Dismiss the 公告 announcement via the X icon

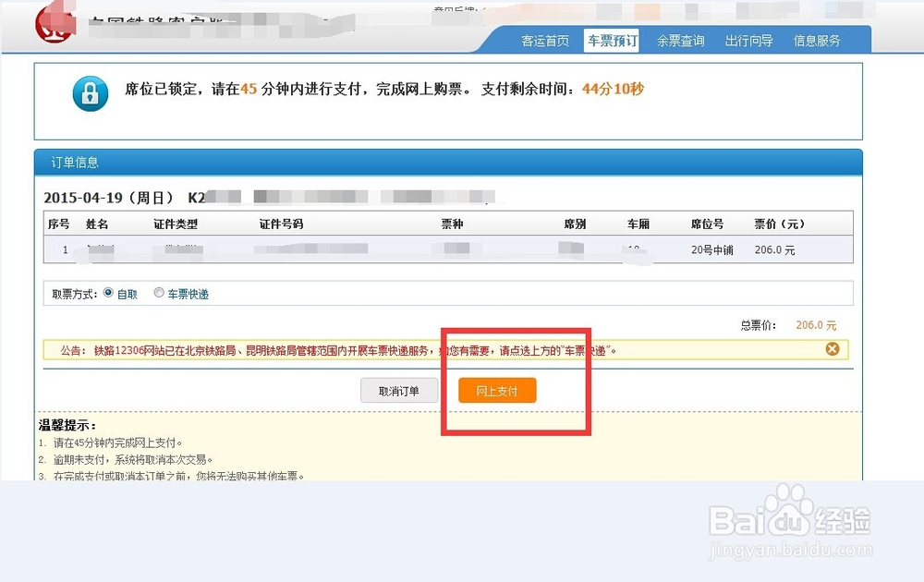(832, 348)
